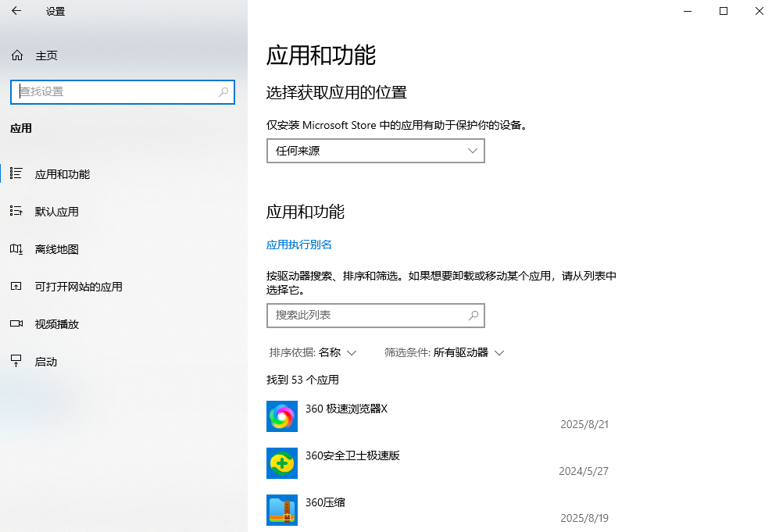772x532 pixels.
Task: Go back using the arrow button
Action: point(16,12)
